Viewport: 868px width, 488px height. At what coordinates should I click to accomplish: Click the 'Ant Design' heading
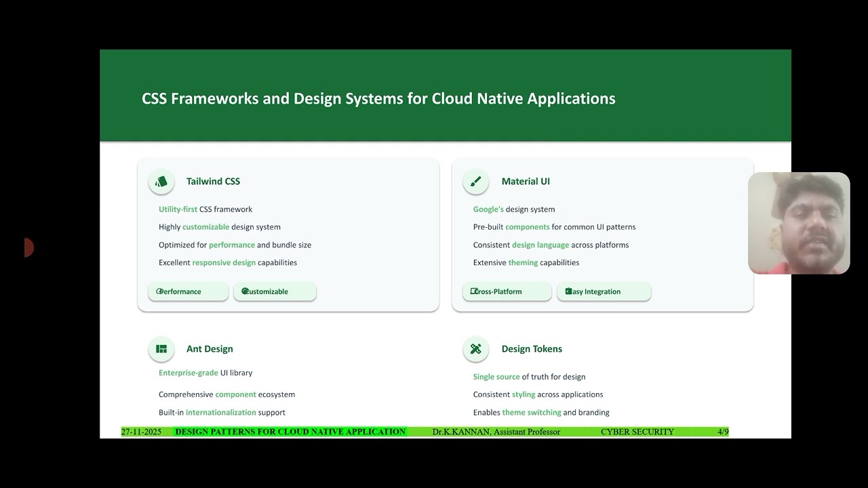click(x=210, y=349)
